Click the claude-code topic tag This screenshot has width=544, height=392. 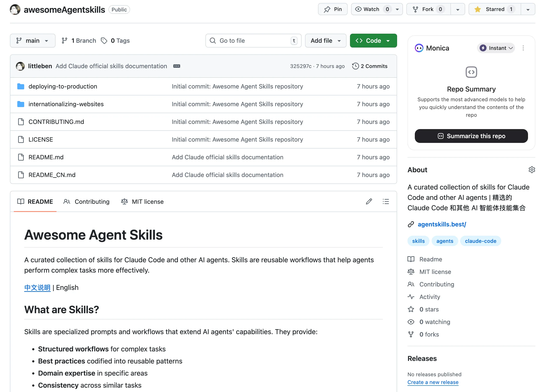pos(480,241)
